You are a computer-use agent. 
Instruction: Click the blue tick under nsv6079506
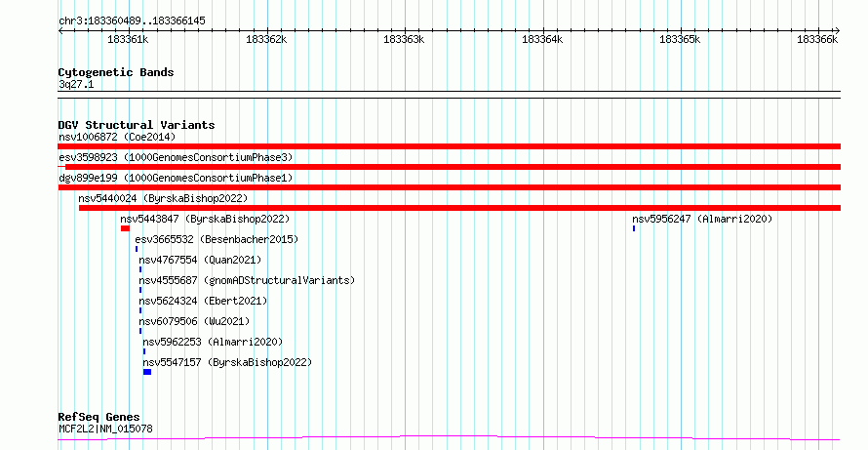[140, 331]
